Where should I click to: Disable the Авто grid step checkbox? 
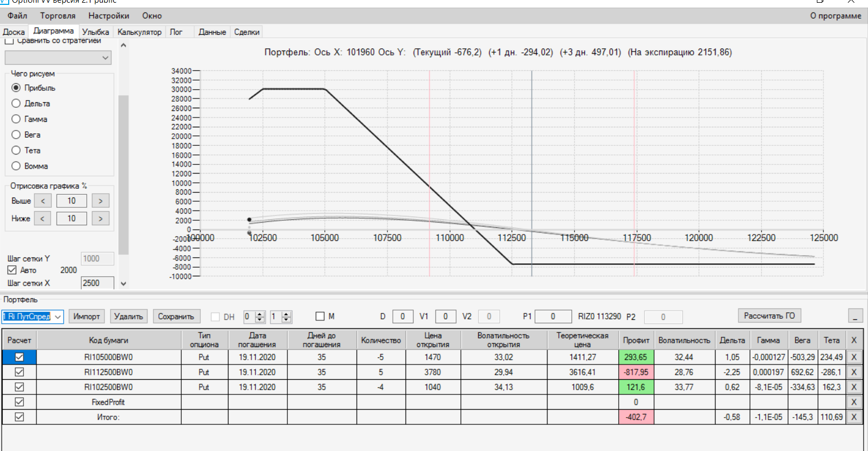tap(12, 270)
